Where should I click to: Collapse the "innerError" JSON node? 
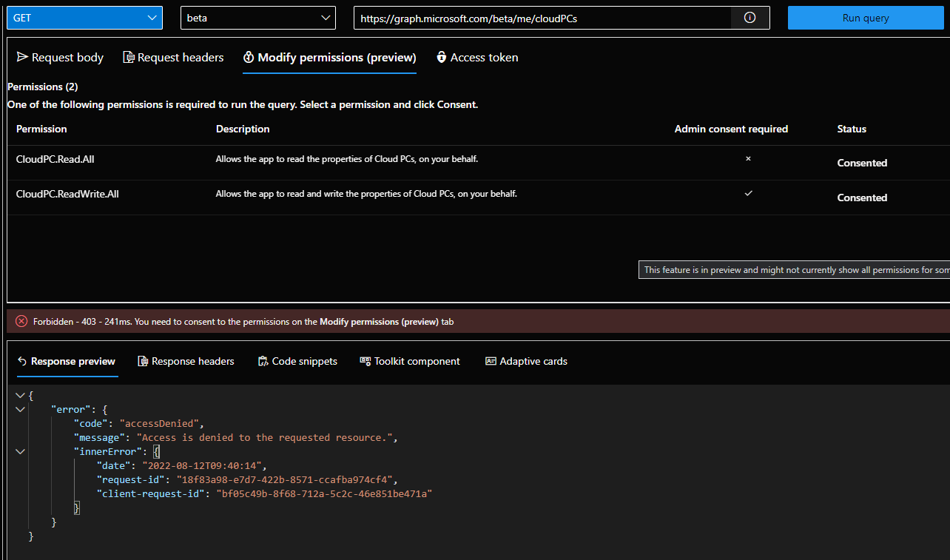(x=20, y=451)
